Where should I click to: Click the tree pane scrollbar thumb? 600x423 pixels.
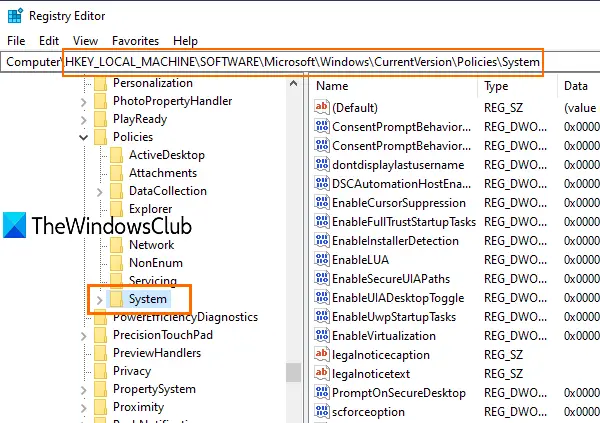pos(293,372)
